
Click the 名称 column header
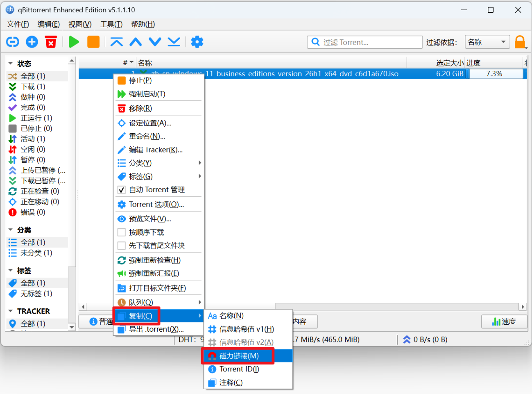pos(271,63)
